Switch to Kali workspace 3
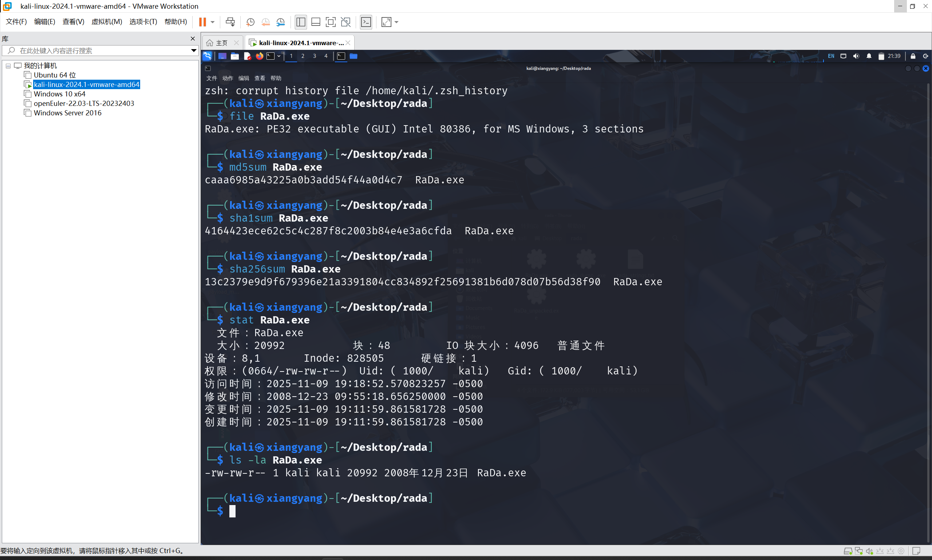This screenshot has height=560, width=932. (x=314, y=56)
